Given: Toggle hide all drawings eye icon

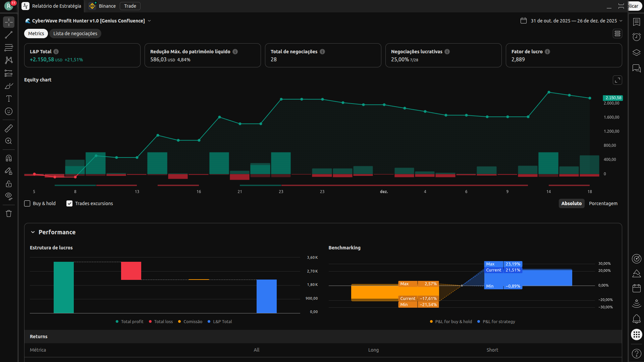Looking at the screenshot, I should 9,196.
